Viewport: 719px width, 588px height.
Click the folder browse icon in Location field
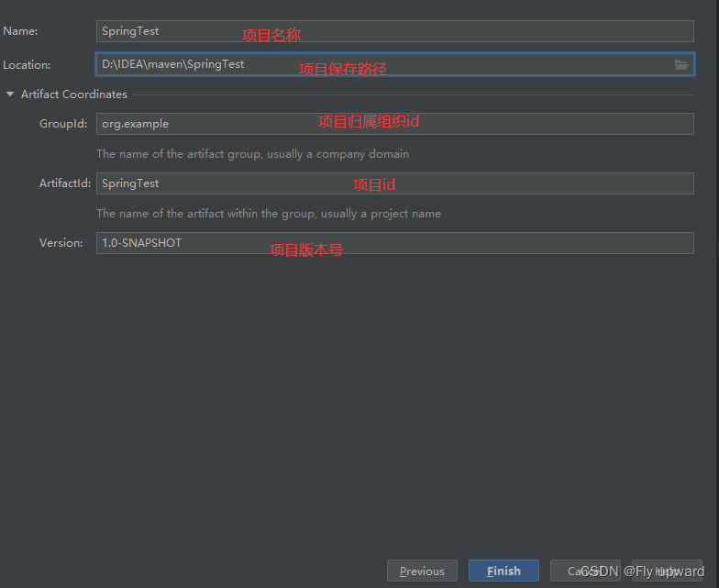680,65
